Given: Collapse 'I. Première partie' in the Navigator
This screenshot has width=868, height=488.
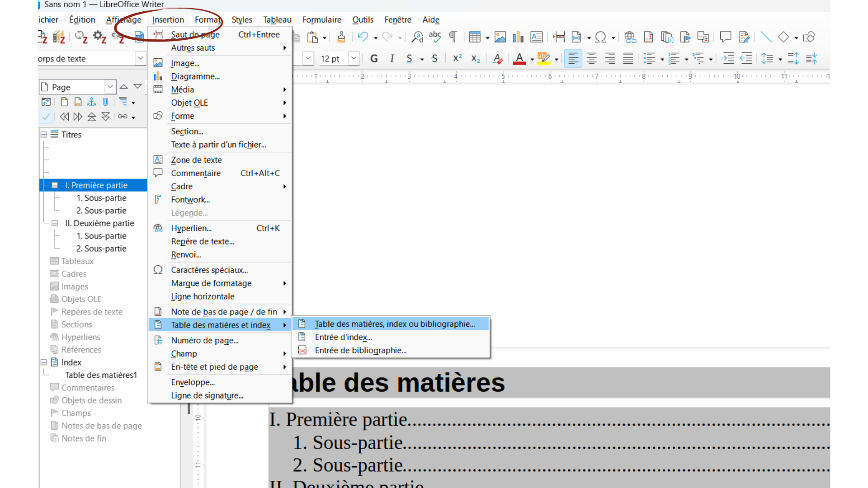Looking at the screenshot, I should (55, 185).
